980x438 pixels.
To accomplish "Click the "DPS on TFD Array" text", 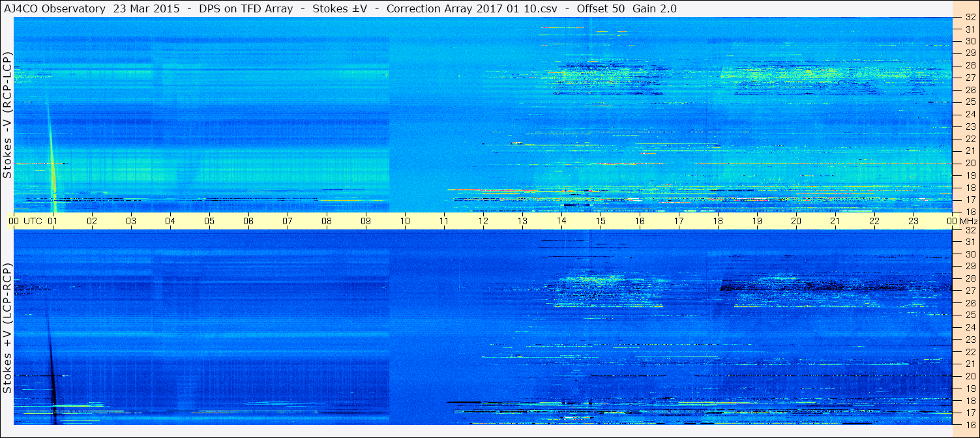I will (x=248, y=8).
